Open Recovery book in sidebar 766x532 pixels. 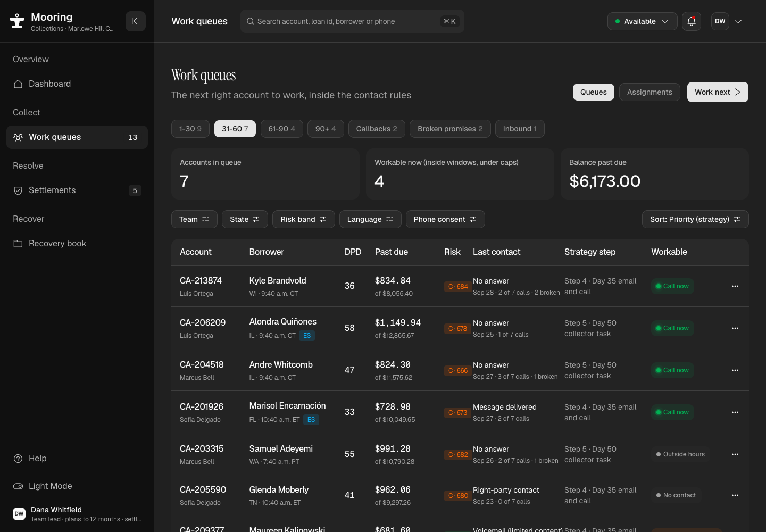(x=77, y=244)
